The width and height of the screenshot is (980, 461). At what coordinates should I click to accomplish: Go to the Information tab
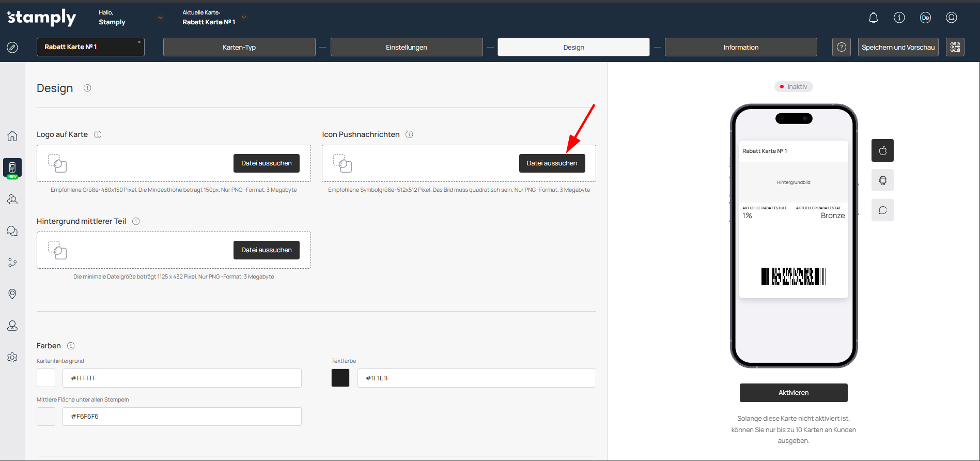coord(740,47)
